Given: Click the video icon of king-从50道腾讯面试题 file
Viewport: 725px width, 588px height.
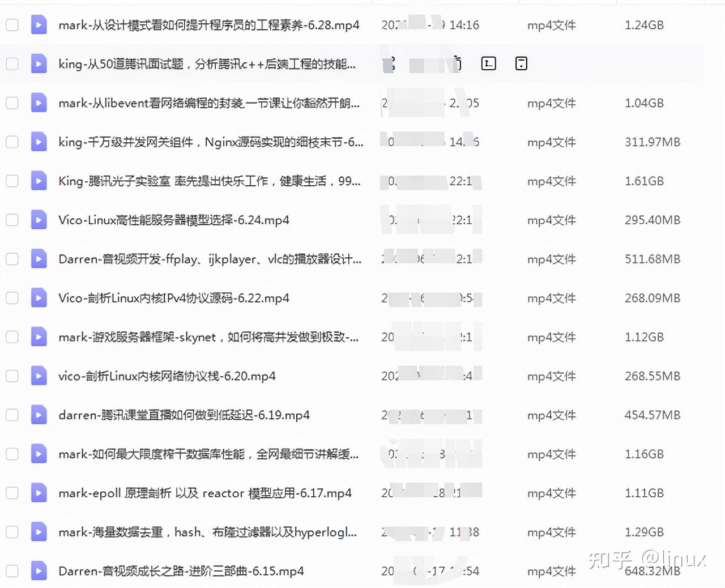Looking at the screenshot, I should click(x=39, y=64).
